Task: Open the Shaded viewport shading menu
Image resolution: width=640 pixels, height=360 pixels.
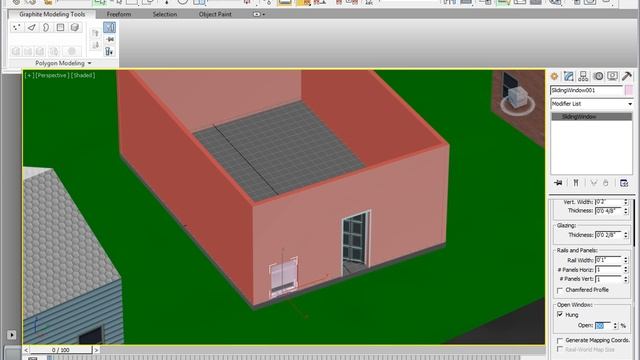Action: tap(83, 76)
